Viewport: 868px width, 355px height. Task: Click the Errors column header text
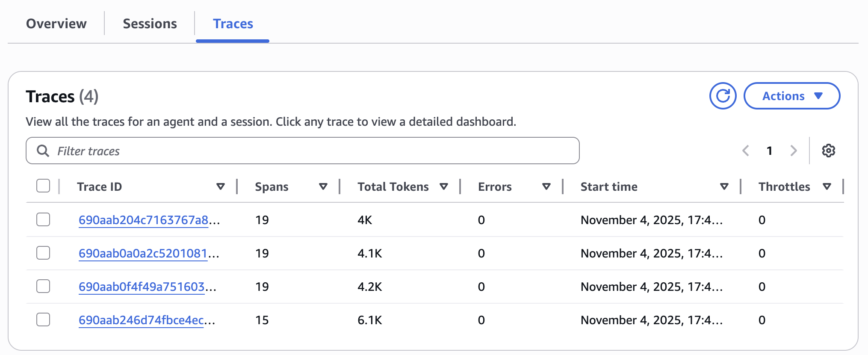coord(495,186)
